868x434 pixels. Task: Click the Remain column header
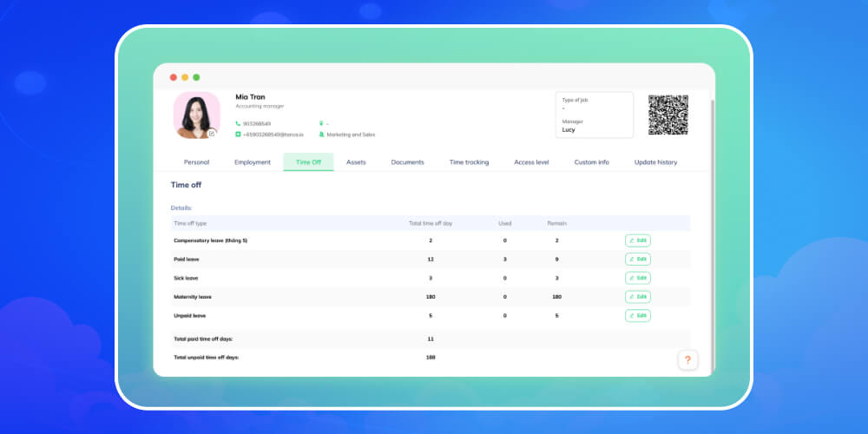(x=557, y=223)
